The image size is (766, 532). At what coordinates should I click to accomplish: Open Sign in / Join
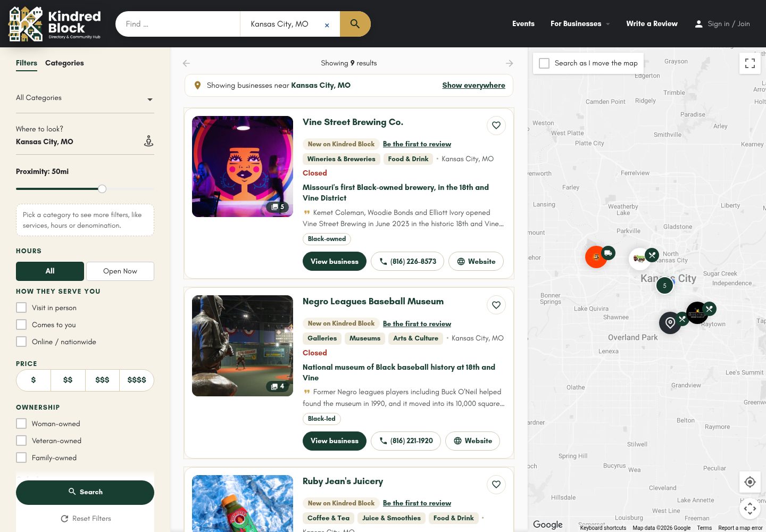coord(722,24)
